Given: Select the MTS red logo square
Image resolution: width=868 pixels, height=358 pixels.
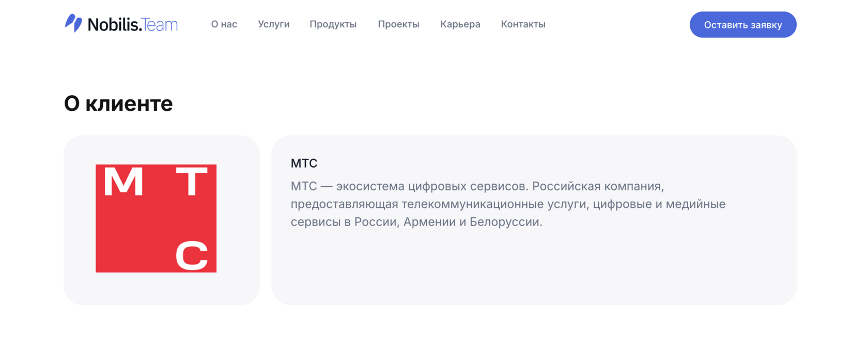Looking at the screenshot, I should pyautogui.click(x=155, y=218).
